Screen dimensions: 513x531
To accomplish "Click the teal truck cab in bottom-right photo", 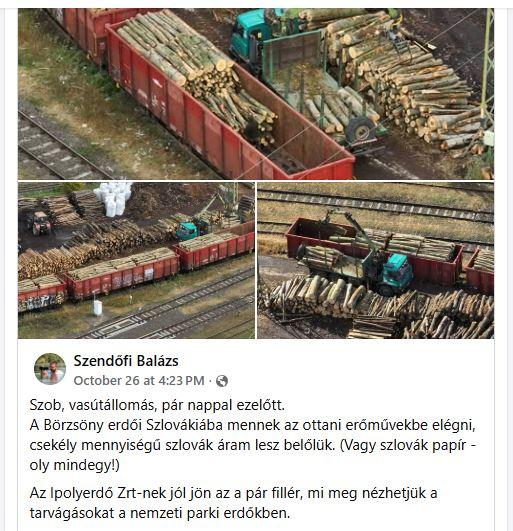I will (398, 272).
